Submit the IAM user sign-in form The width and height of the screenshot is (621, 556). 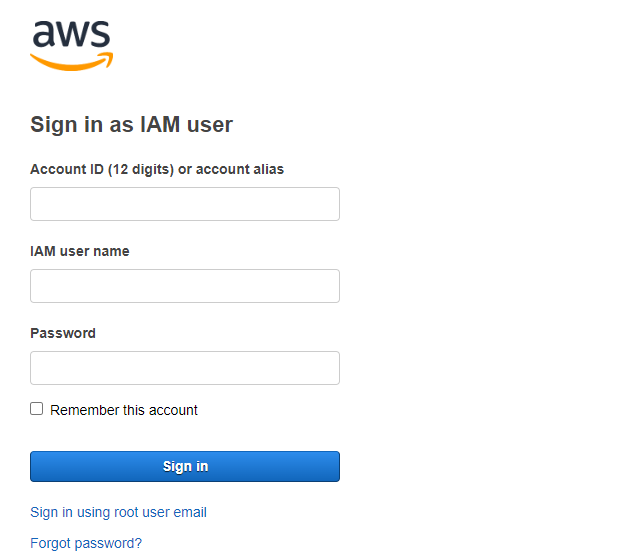pyautogui.click(x=185, y=466)
